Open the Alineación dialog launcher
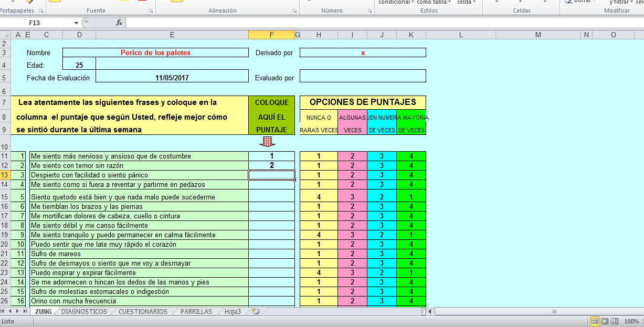 295,10
